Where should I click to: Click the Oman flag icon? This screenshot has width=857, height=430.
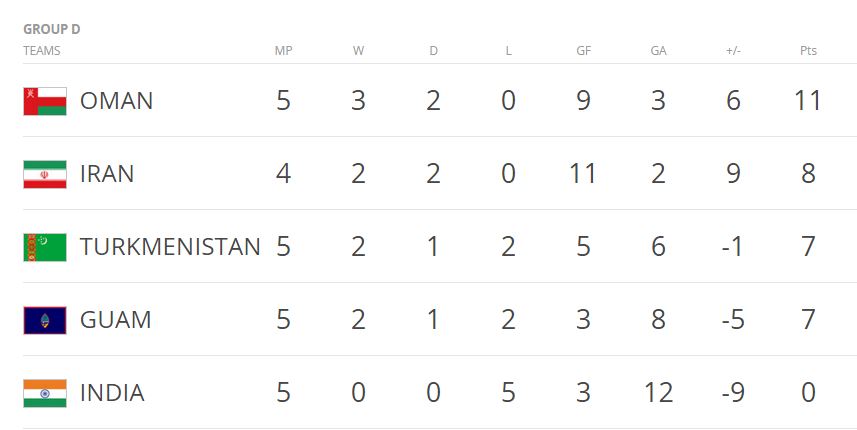click(45, 101)
